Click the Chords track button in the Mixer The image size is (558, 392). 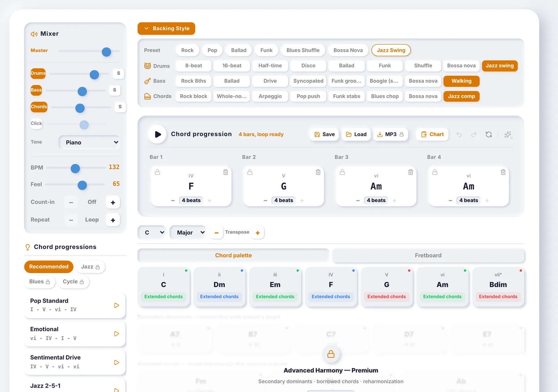click(39, 107)
